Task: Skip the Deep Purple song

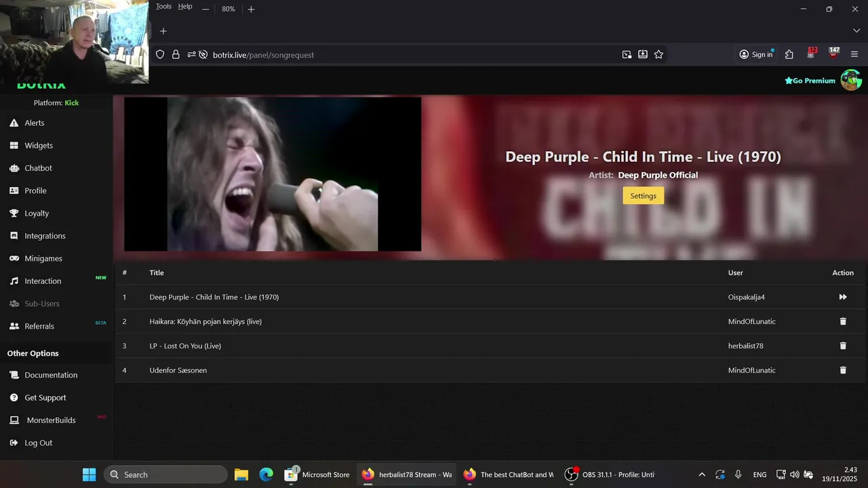Action: coord(843,297)
